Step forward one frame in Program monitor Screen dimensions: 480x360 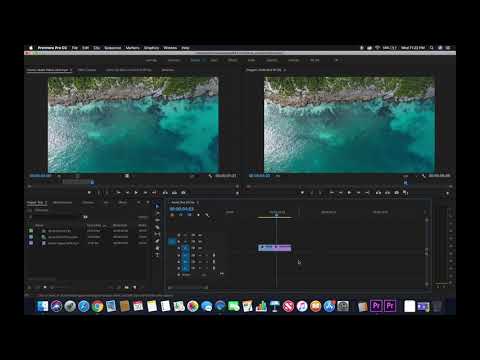[x=358, y=193]
